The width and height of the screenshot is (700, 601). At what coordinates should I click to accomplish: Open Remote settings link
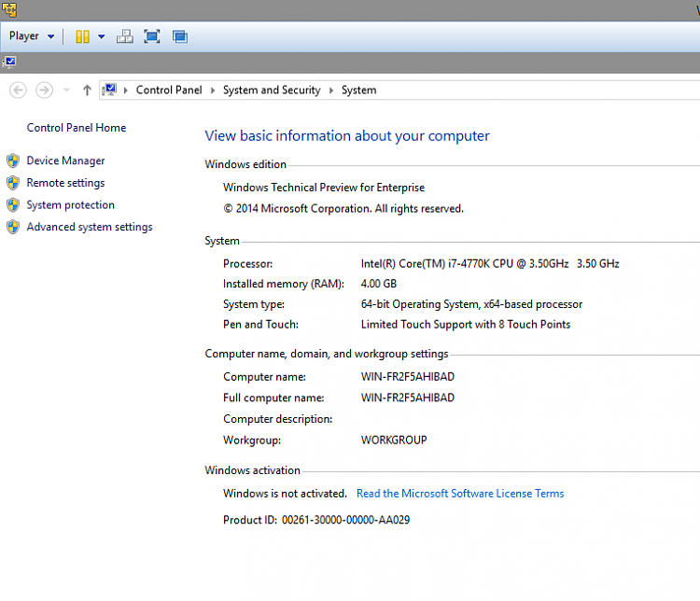[x=65, y=183]
